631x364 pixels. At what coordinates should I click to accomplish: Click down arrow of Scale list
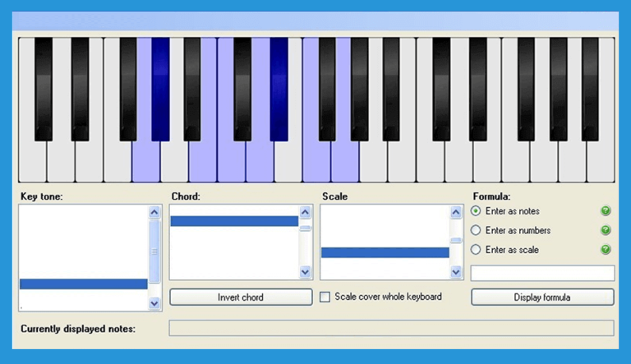(455, 272)
